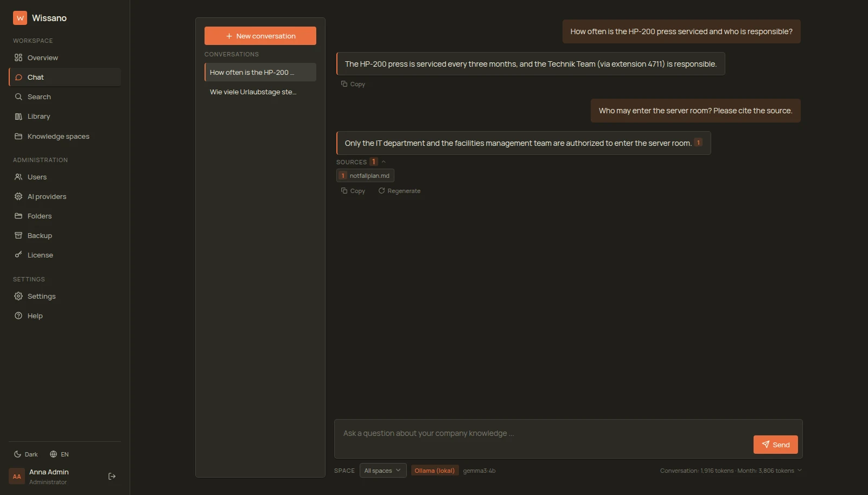Image resolution: width=868 pixels, height=495 pixels.
Task: Open the Help page
Action: [65, 316]
